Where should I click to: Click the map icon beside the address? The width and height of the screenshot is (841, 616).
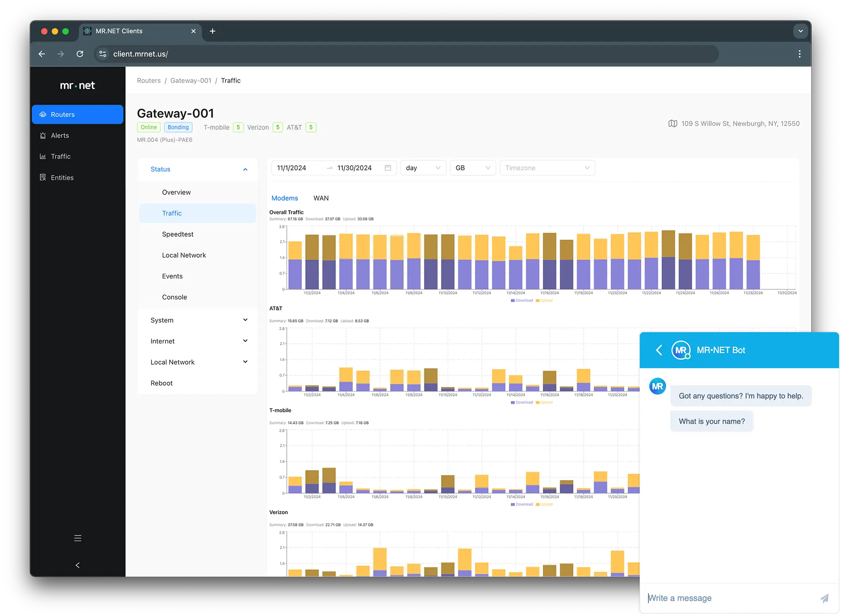(672, 124)
